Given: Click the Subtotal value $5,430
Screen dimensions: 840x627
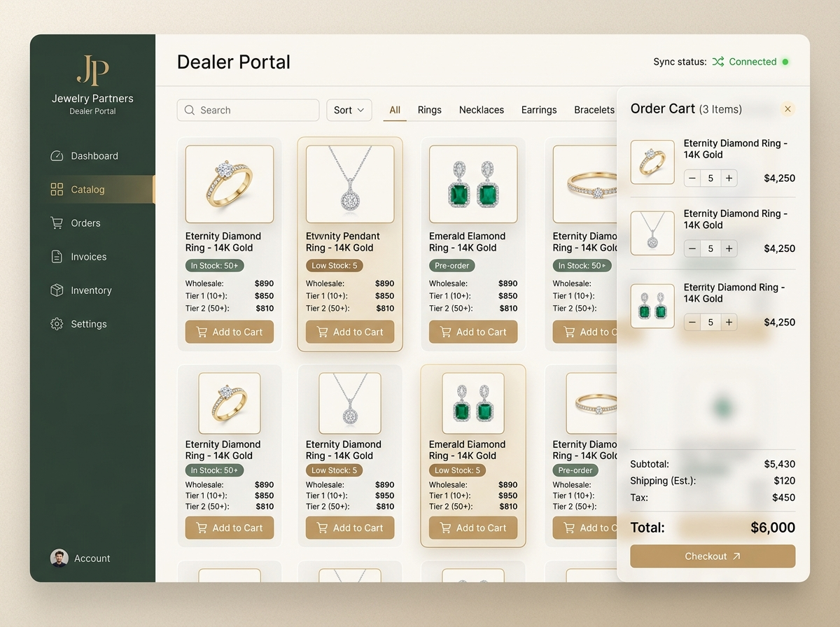Looking at the screenshot, I should [x=780, y=464].
